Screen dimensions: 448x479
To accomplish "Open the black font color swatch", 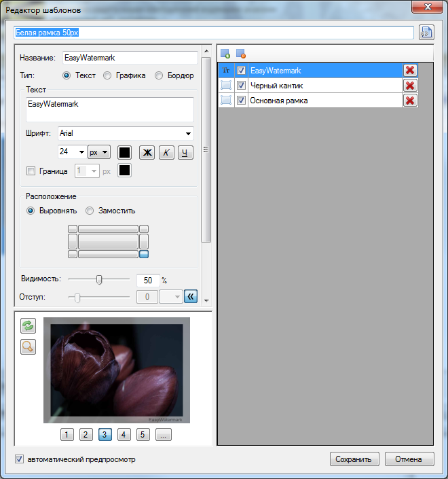I will coord(124,152).
